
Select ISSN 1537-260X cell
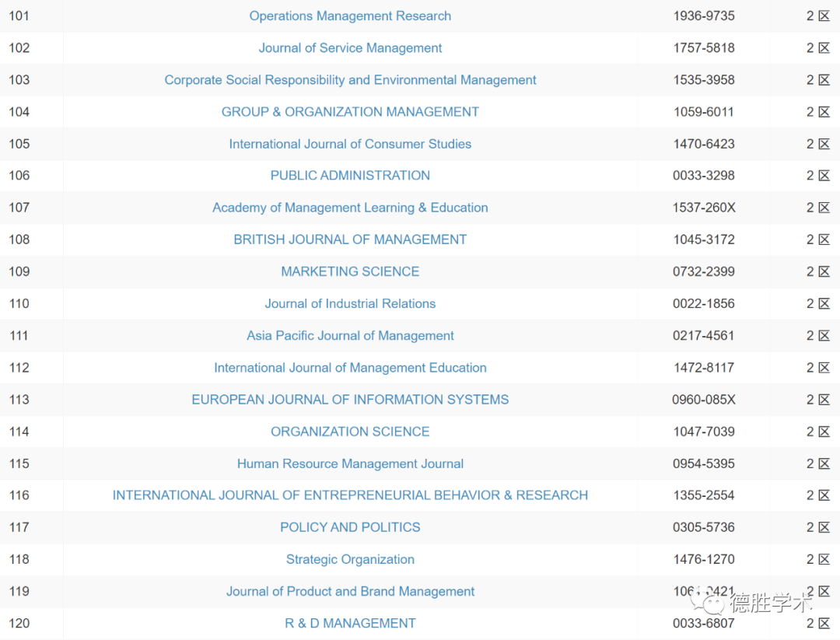[x=703, y=208]
